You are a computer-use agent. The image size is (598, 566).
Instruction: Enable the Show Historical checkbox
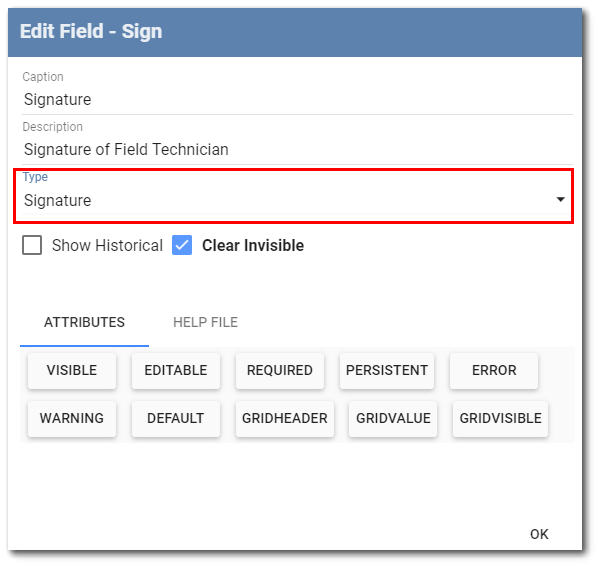tap(32, 245)
